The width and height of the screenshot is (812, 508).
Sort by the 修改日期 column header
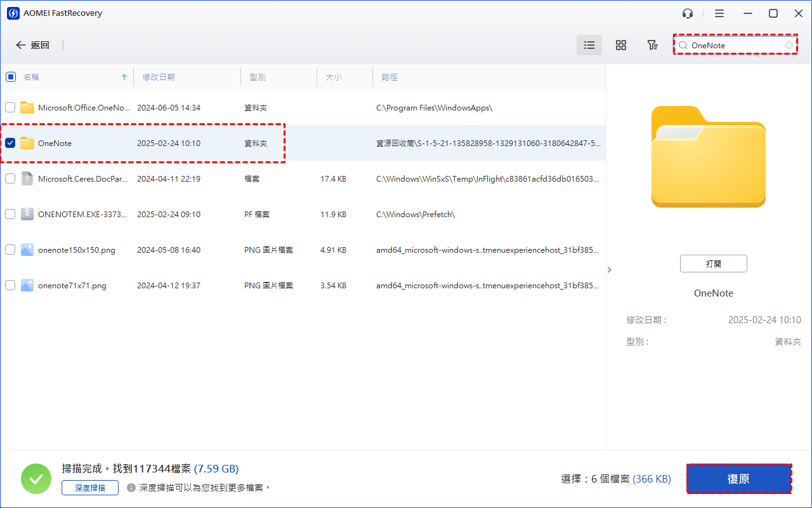159,77
